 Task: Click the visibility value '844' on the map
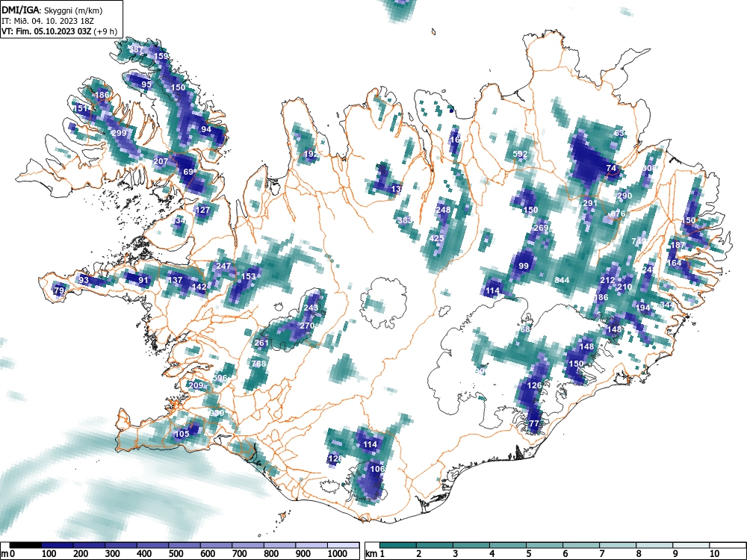[x=562, y=280]
